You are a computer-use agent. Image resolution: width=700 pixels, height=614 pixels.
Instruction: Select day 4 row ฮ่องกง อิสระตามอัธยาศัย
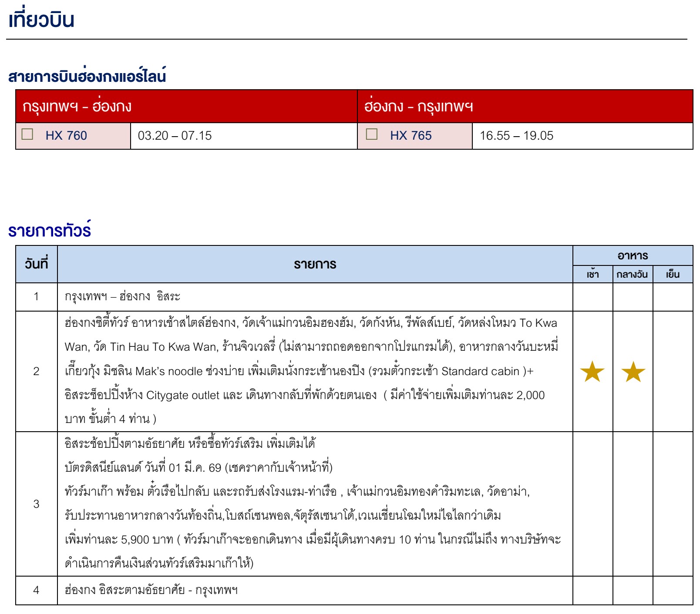coord(151,591)
